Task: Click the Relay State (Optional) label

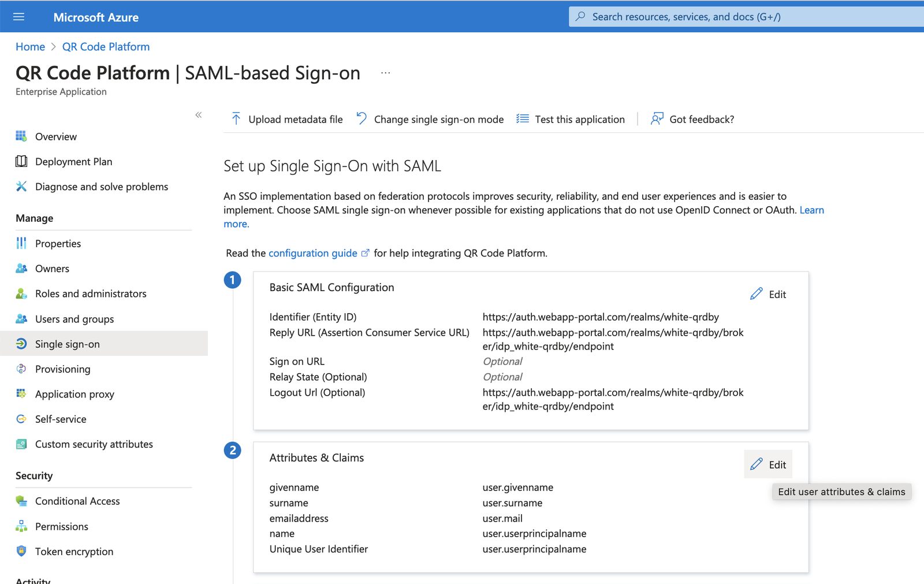Action: [318, 377]
